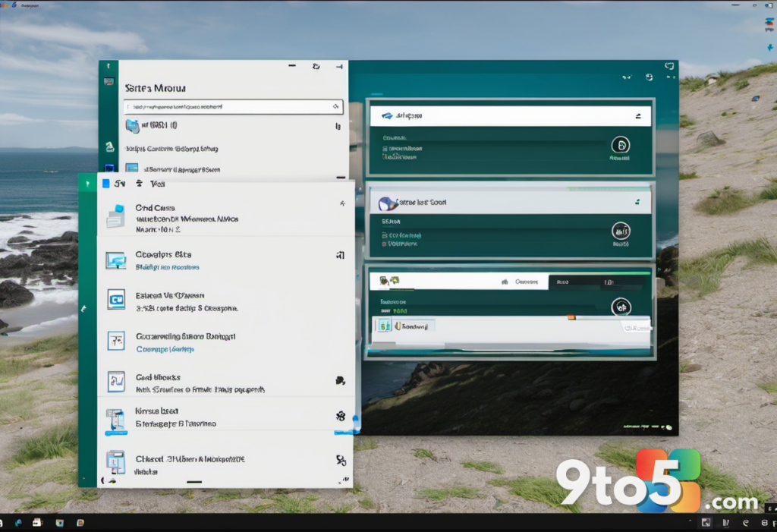
Task: Expand the "lg" control on the "(0351 (0" row
Action: click(x=338, y=127)
